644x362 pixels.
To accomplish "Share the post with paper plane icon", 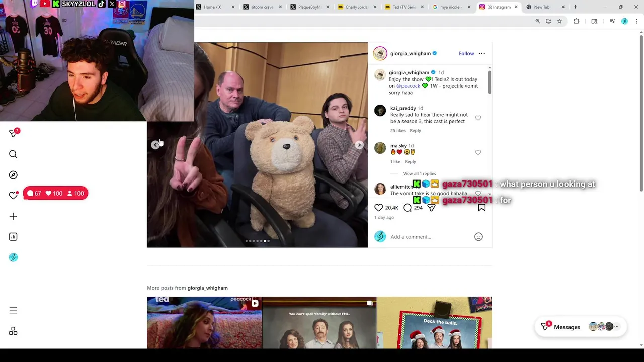I will pyautogui.click(x=432, y=207).
